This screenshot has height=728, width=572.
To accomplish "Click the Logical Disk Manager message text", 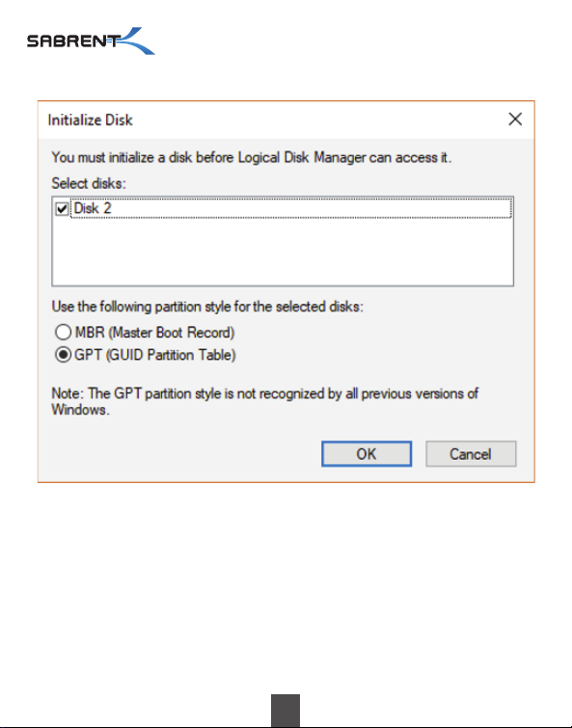I will pos(251,157).
